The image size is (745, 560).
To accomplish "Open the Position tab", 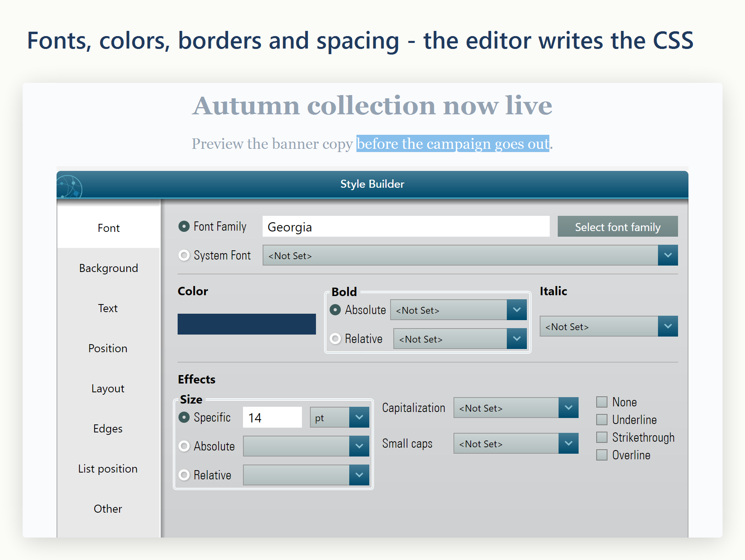I will point(109,348).
